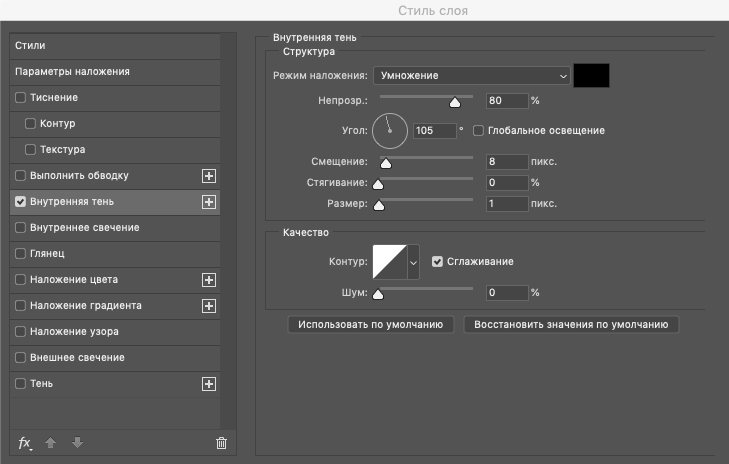Click the Стягивание field showing 0
The width and height of the screenshot is (729, 464).
pos(507,183)
